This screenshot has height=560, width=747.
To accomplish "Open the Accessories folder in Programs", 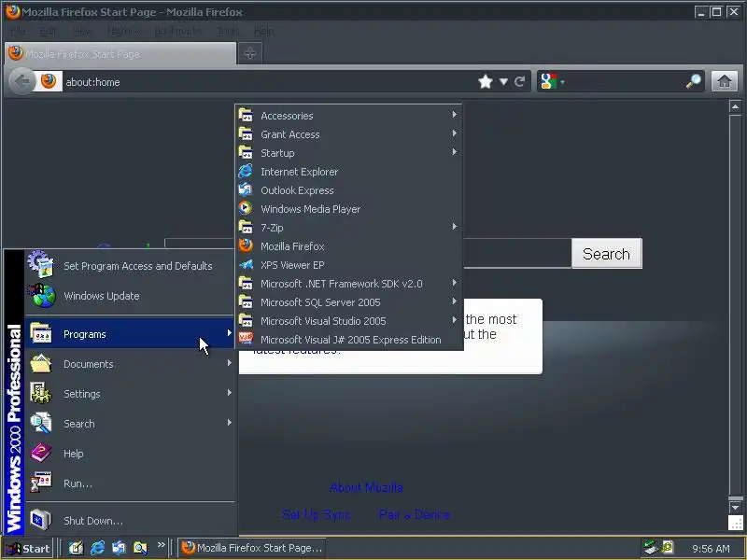I will pyautogui.click(x=348, y=115).
